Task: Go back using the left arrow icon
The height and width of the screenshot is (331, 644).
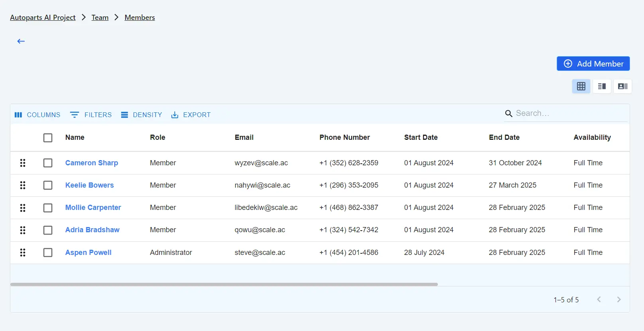Action: pyautogui.click(x=21, y=41)
